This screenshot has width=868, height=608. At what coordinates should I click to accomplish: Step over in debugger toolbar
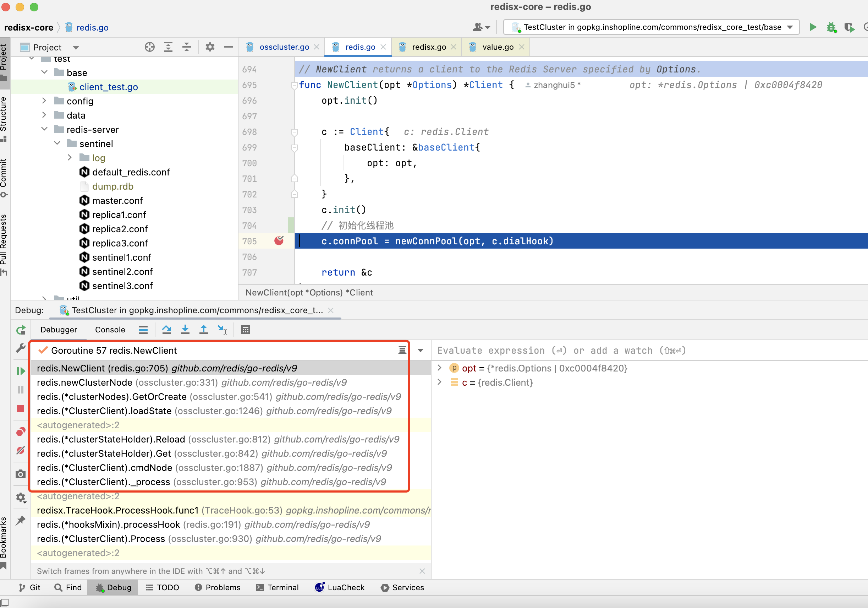[x=166, y=330]
